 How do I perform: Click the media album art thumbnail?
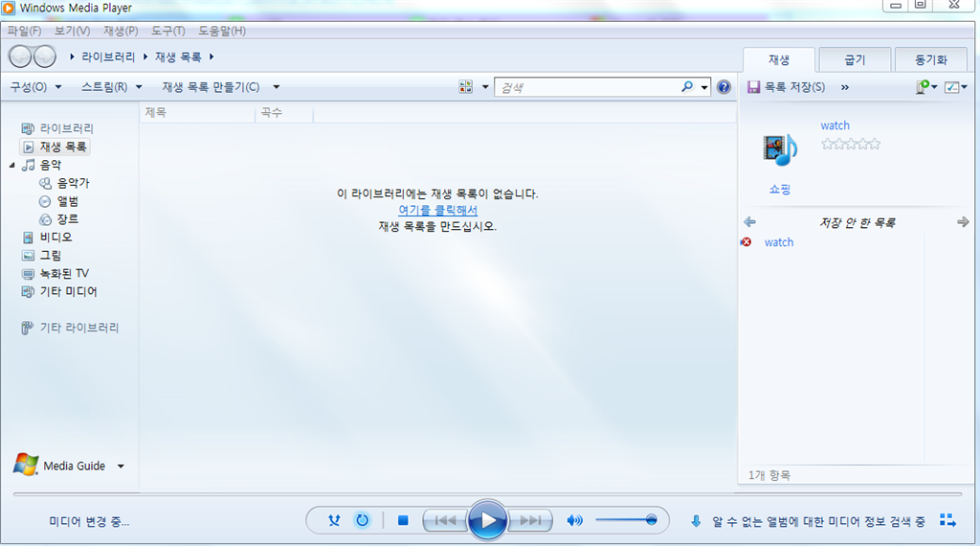click(780, 150)
